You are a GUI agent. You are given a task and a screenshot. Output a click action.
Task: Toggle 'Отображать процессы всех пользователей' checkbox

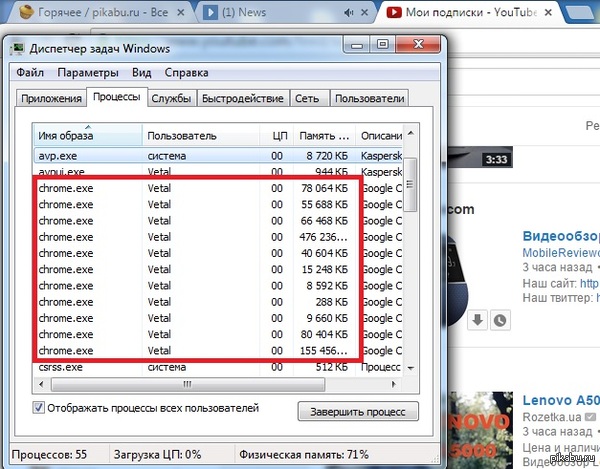(x=39, y=408)
